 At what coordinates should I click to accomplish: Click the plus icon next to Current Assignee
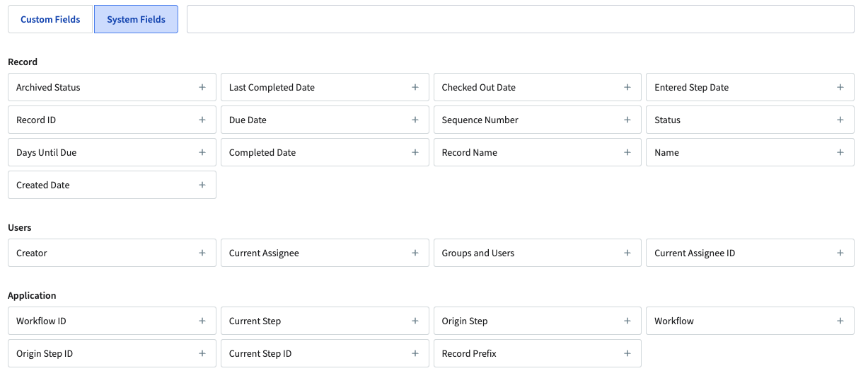[x=415, y=253]
